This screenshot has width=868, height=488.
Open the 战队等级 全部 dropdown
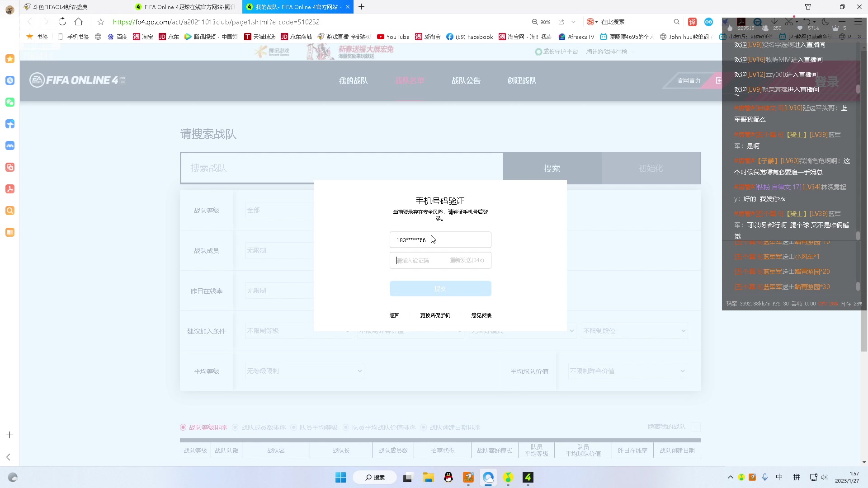279,210
